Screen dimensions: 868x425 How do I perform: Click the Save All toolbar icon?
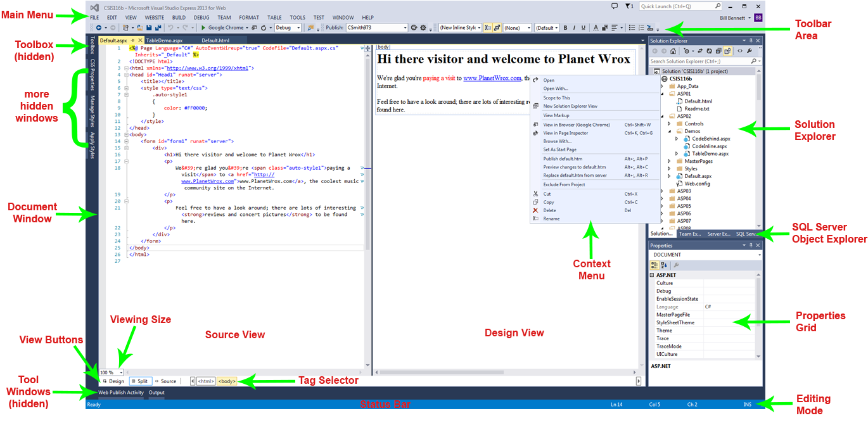158,28
